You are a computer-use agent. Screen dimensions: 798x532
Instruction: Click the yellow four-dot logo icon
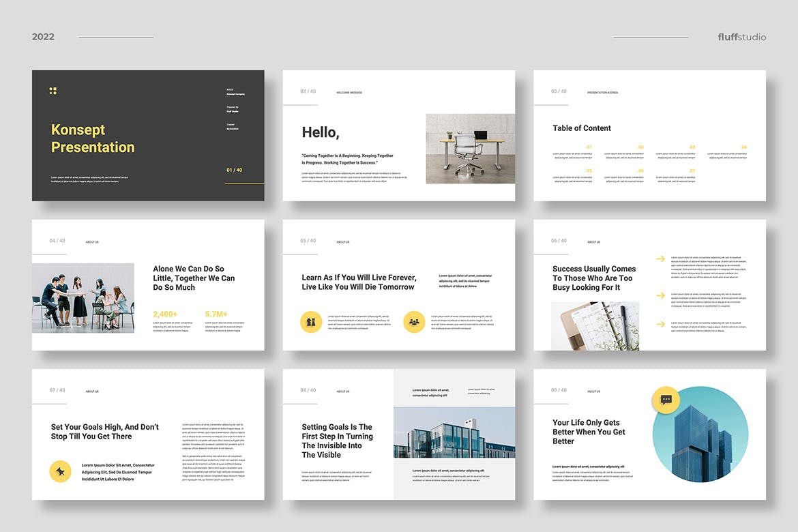click(x=53, y=91)
